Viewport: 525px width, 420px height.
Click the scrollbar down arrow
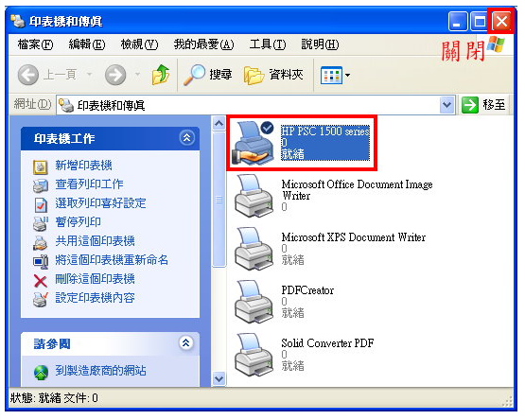(x=219, y=378)
